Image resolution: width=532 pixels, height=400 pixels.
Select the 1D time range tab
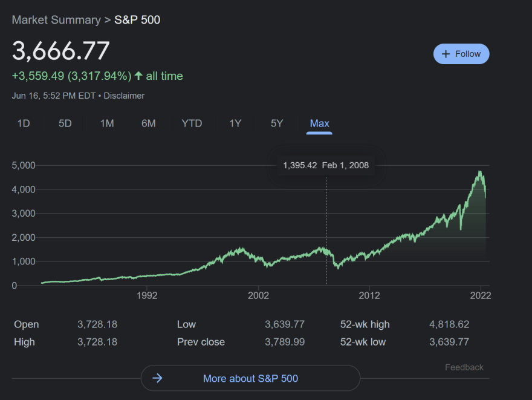(24, 123)
